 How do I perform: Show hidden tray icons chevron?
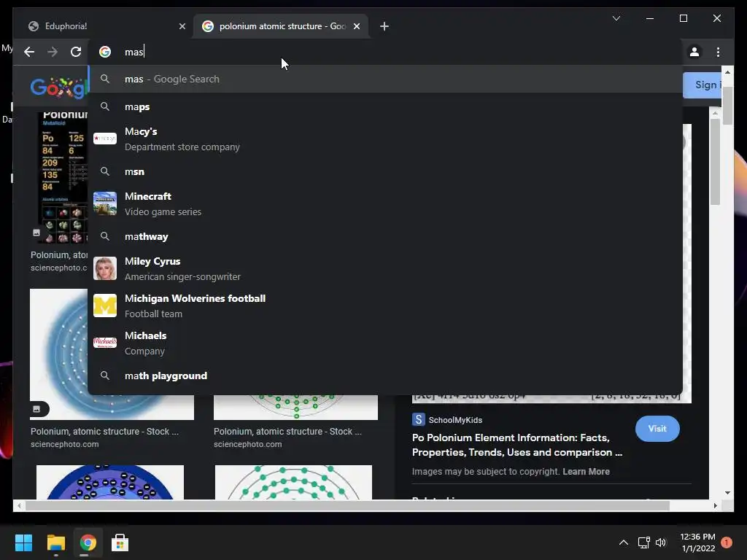[x=623, y=542]
